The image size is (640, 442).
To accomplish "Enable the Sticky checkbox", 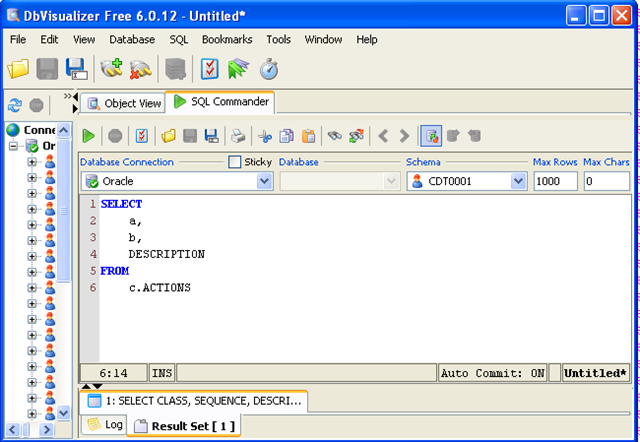I will (235, 162).
